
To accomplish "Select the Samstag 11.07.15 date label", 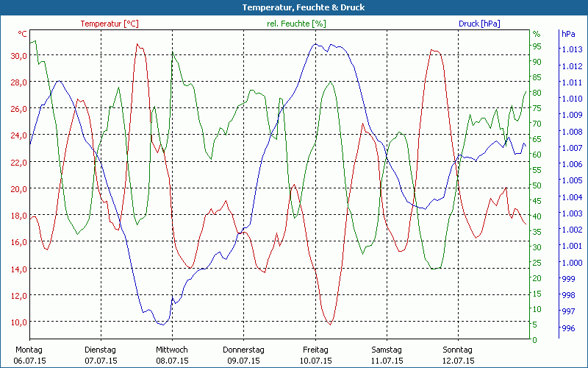I will (387, 355).
